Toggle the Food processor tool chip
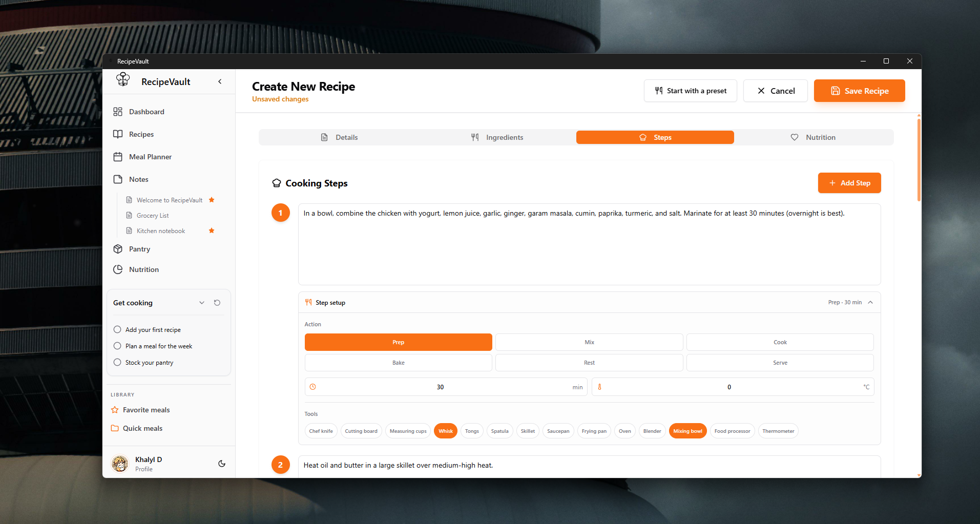This screenshot has width=980, height=524. [x=732, y=431]
